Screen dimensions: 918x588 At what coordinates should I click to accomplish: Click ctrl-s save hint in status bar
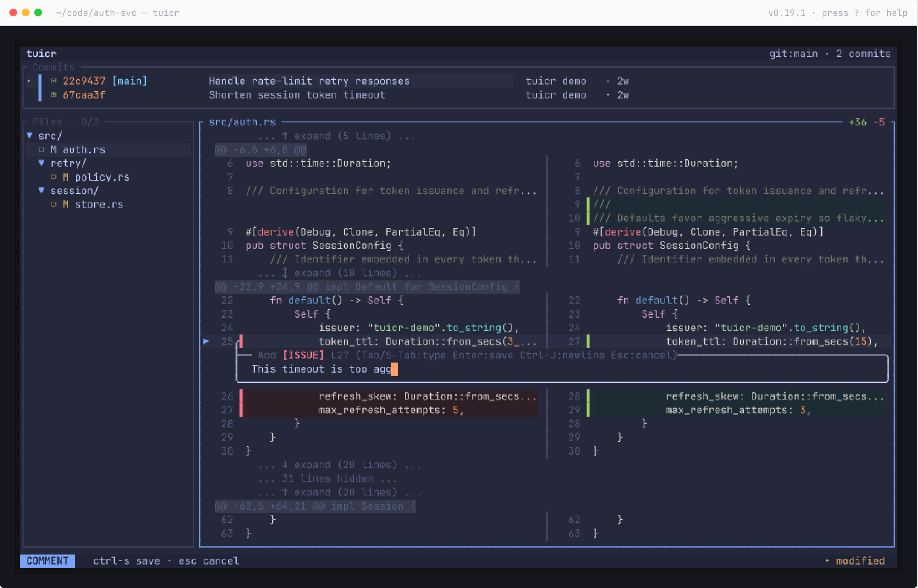(x=127, y=561)
